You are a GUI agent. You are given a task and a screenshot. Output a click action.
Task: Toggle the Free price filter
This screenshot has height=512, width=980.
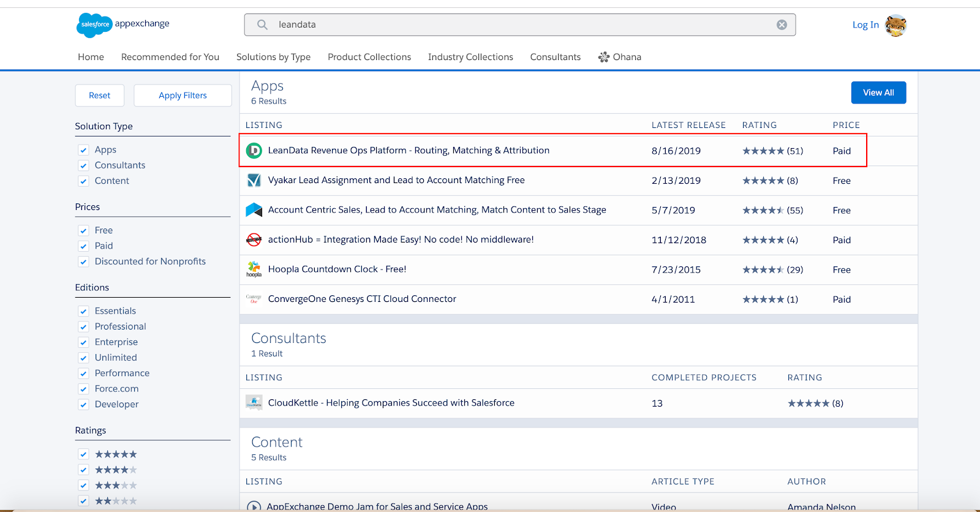pyautogui.click(x=83, y=231)
